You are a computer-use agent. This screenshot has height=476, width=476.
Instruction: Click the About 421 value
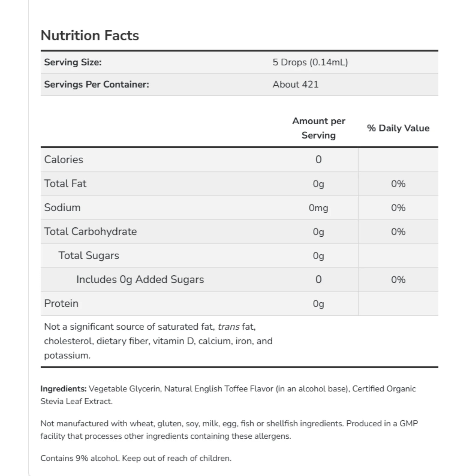coord(295,84)
